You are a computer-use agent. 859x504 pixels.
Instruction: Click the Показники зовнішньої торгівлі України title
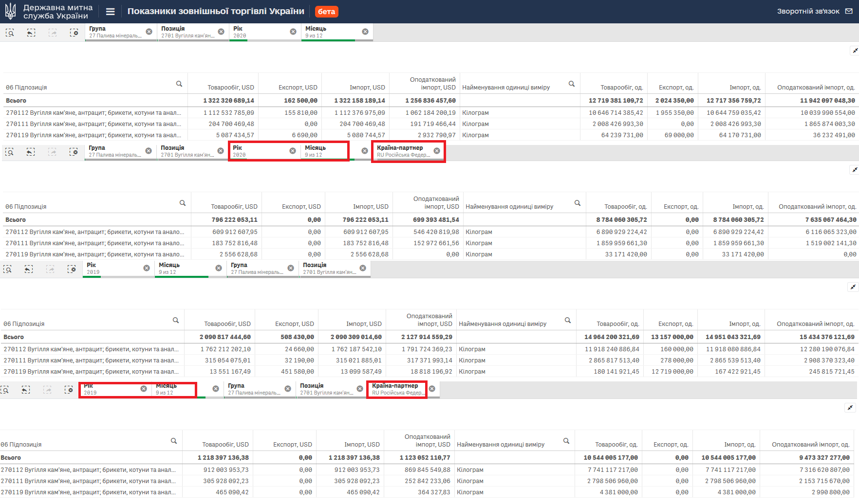click(x=216, y=11)
